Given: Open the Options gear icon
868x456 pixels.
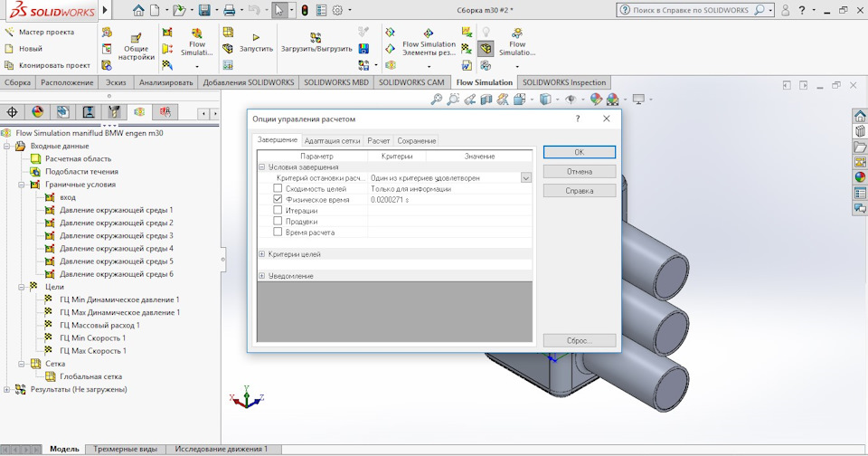Looking at the screenshot, I should pyautogui.click(x=337, y=10).
